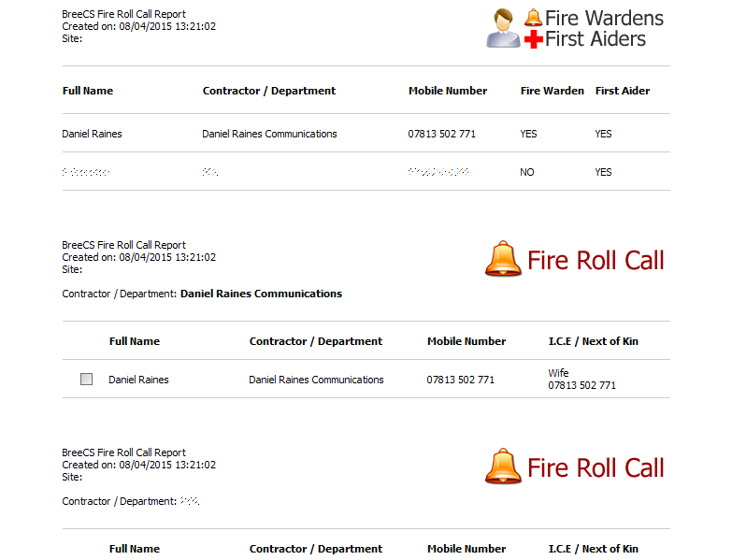
Task: Select the First Aiders title text
Action: point(595,39)
